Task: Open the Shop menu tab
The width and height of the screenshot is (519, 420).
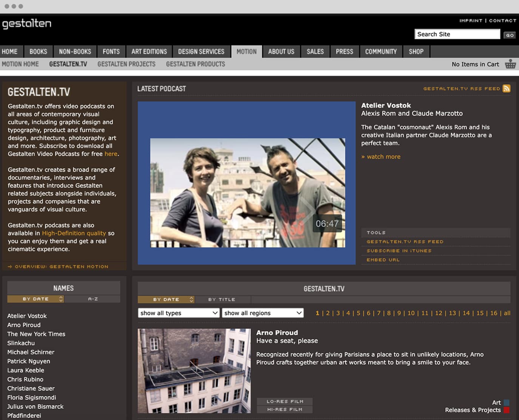Action: [x=416, y=52]
